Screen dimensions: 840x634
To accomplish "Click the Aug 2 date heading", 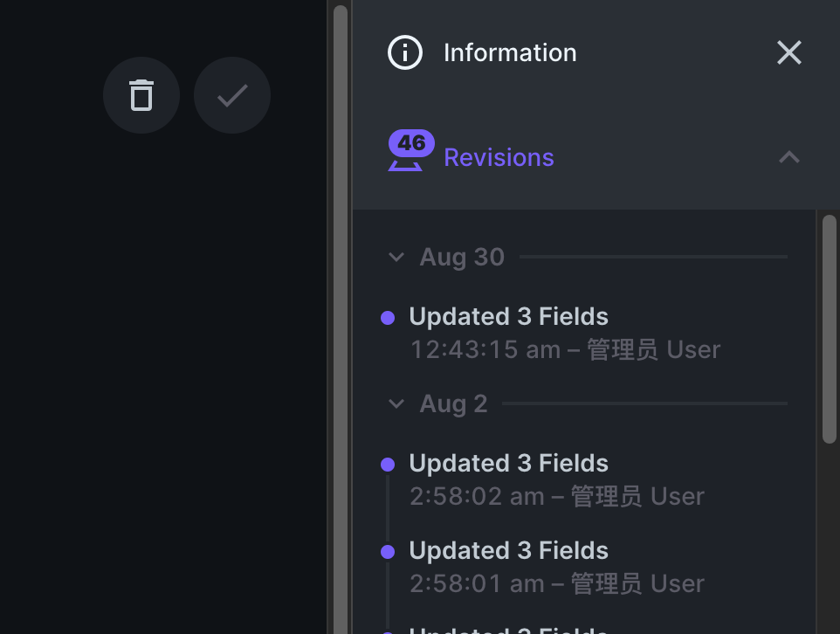I will (453, 403).
